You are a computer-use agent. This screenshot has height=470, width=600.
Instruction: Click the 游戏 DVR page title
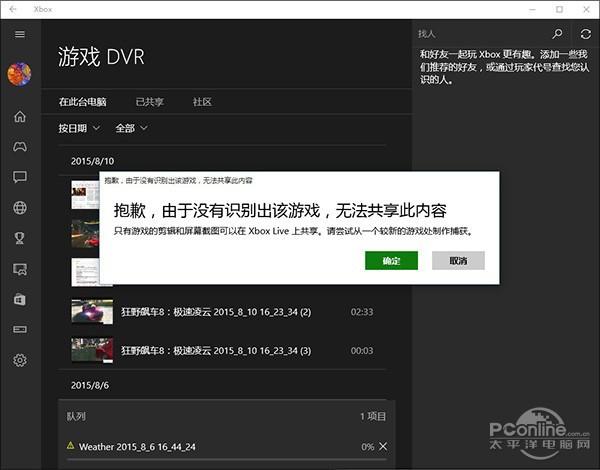[x=101, y=57]
